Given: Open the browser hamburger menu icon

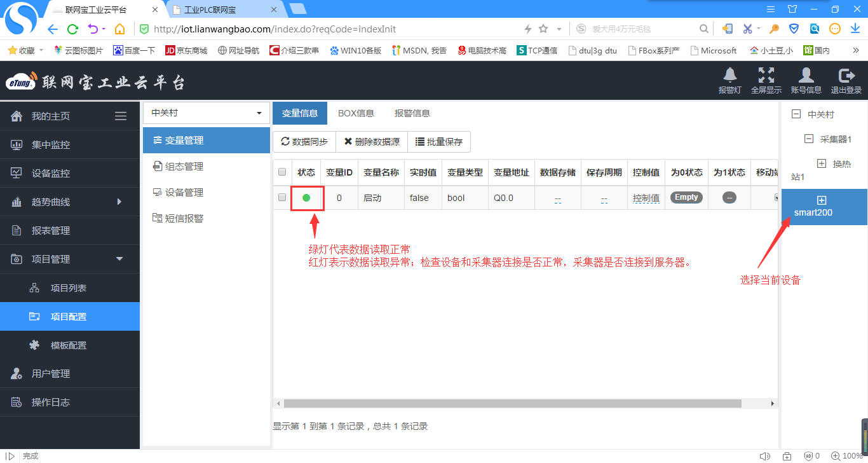Looking at the screenshot, I should [771, 9].
